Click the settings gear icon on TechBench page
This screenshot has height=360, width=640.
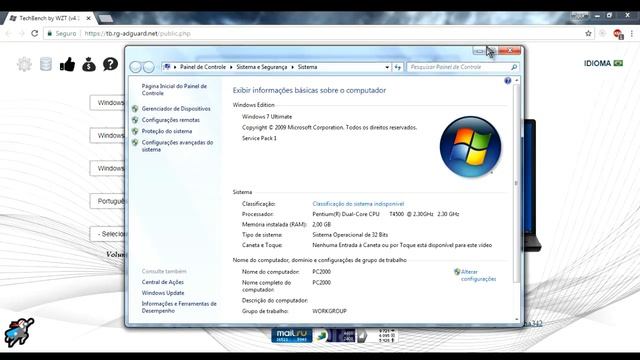[24, 64]
